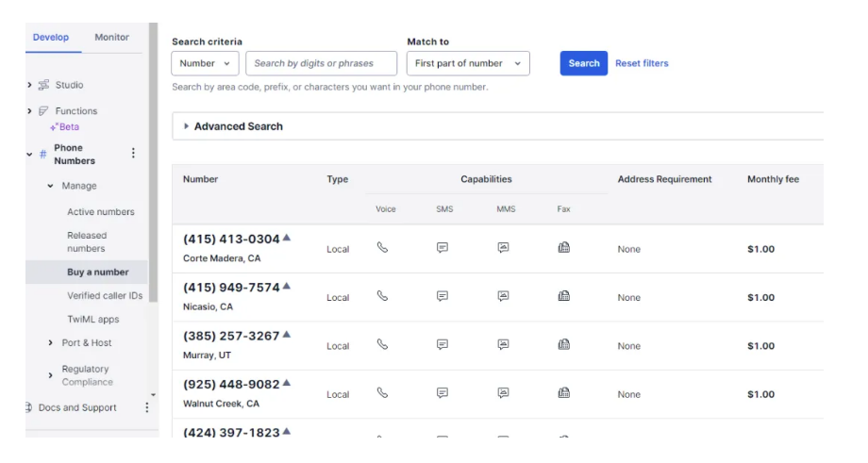Click the Reset filters link
The width and height of the screenshot is (868, 463).
tap(642, 63)
